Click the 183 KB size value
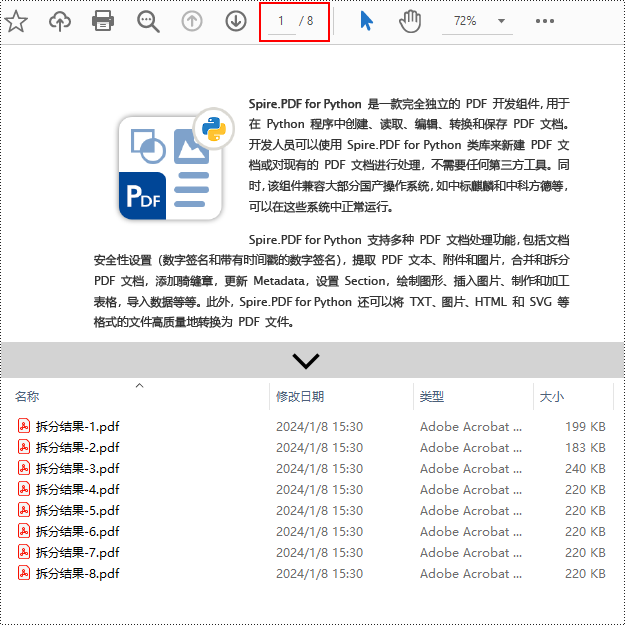Viewport: 625px width, 625px height. pyautogui.click(x=585, y=448)
